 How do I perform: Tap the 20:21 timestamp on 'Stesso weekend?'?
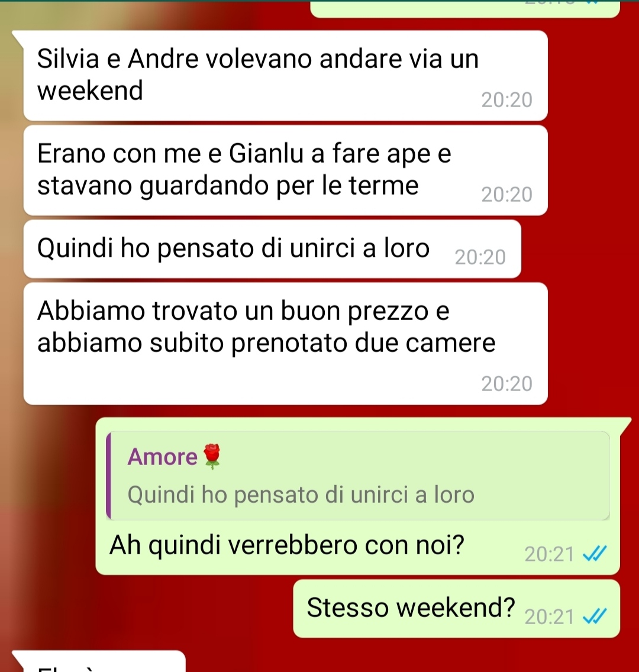click(x=550, y=617)
